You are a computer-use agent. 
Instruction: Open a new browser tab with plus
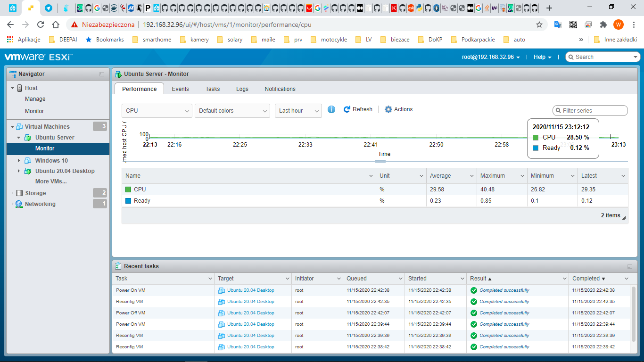pyautogui.click(x=549, y=8)
